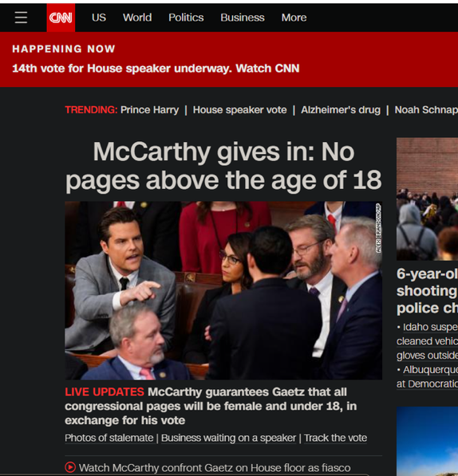Click the McCarthy gives in headline

pyautogui.click(x=223, y=166)
